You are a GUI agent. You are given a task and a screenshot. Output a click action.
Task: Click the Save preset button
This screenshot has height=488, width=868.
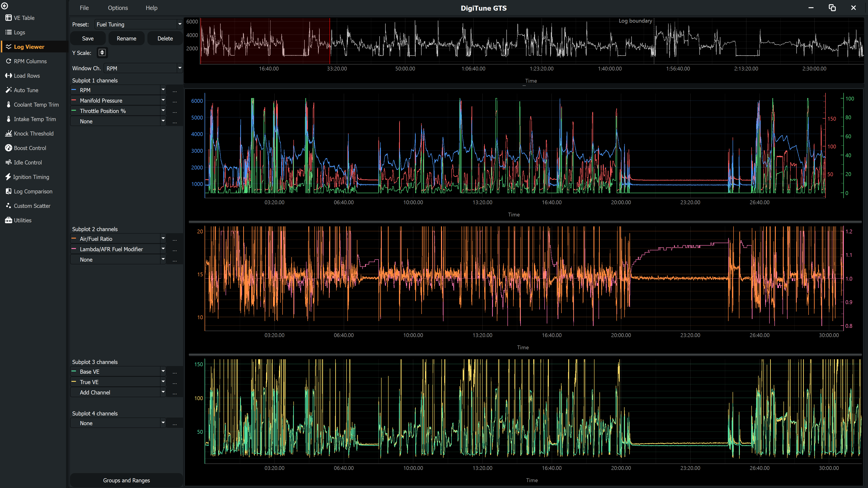click(x=88, y=38)
